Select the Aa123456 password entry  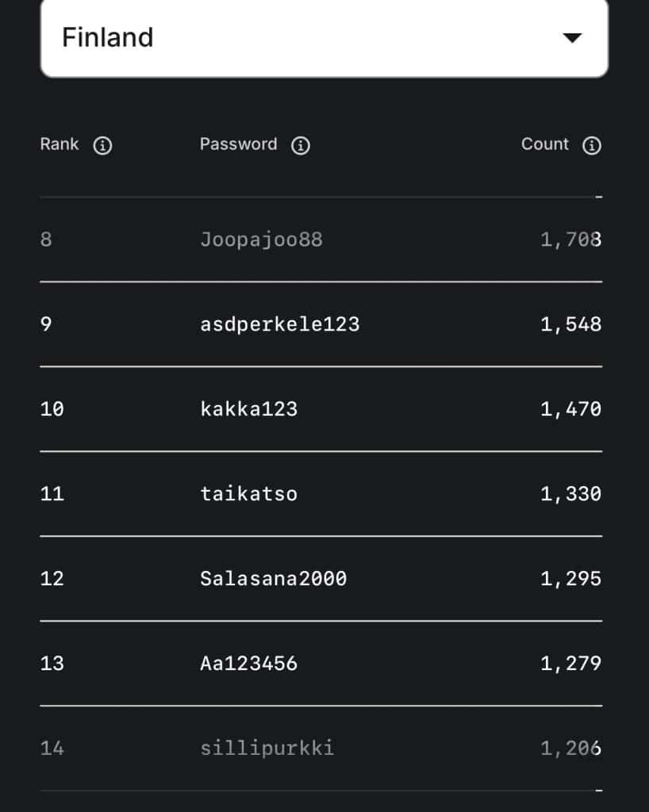(x=248, y=664)
